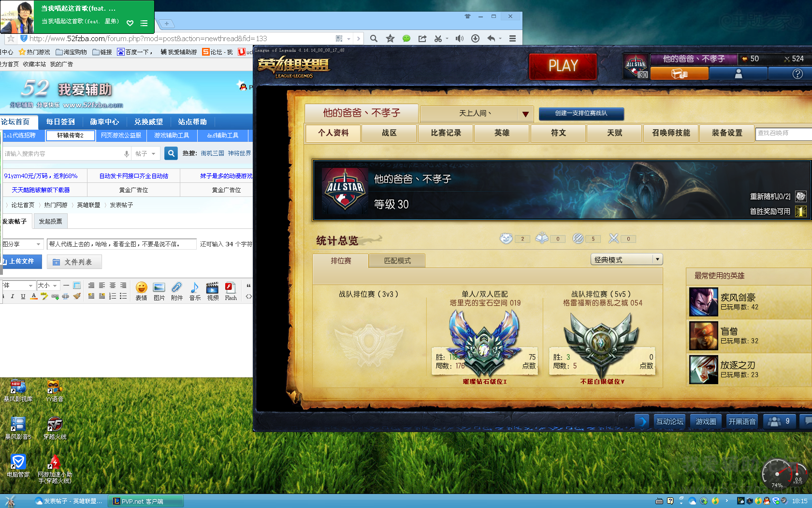Screen dimensions: 812x508
Task: Open the browser search magnifier icon
Action: (x=374, y=38)
